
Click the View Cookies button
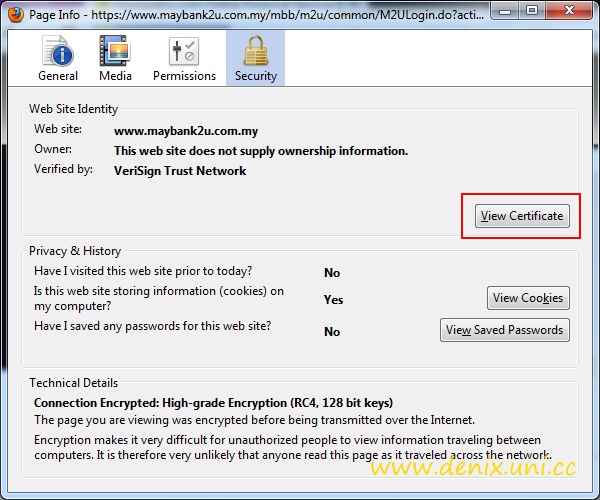528,298
